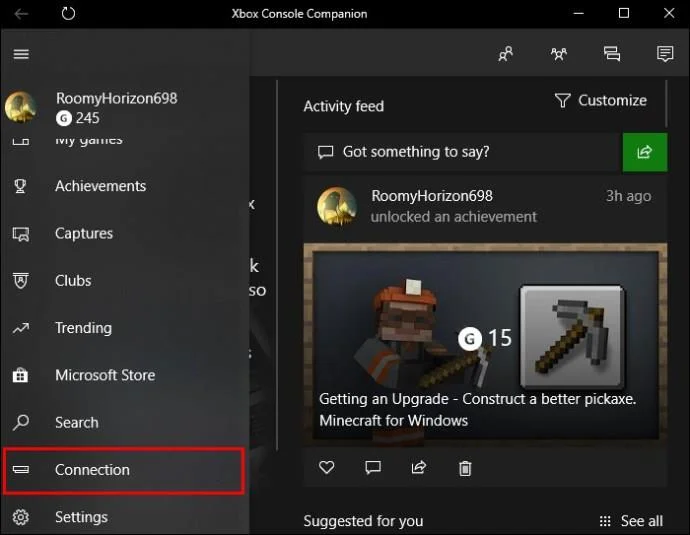
Task: Select Connection in the sidebar
Action: [x=124, y=470]
